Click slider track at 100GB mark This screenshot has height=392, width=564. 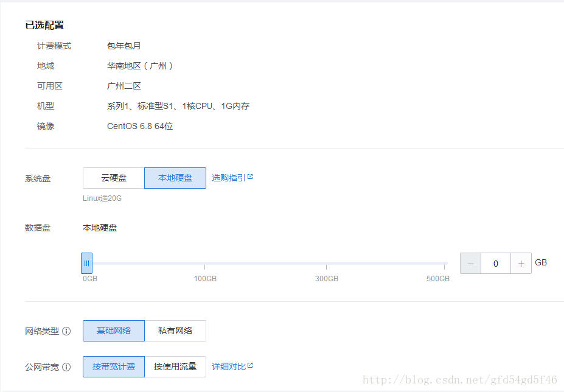click(204, 263)
